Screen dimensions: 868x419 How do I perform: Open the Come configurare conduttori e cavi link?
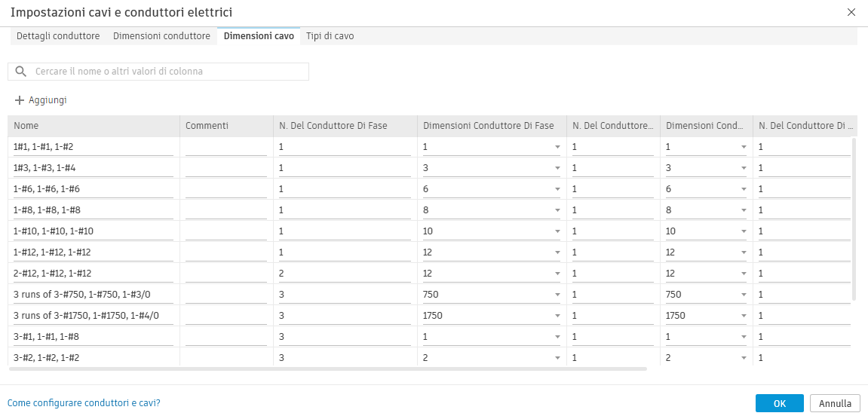click(84, 403)
